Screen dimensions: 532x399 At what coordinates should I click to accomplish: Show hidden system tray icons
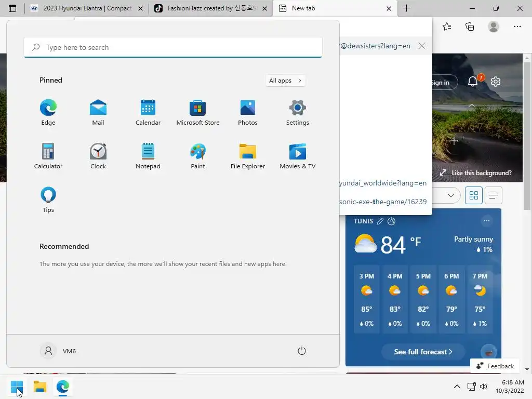tap(457, 387)
